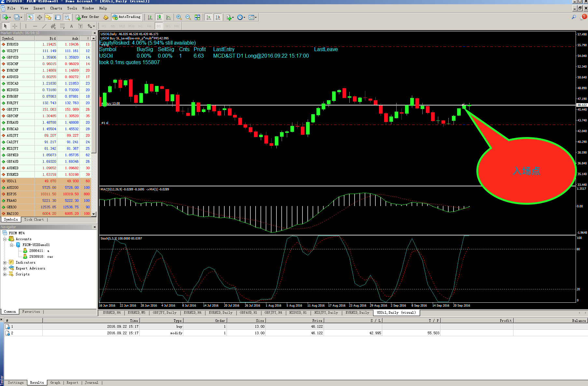Switch to line chart display
The width and height of the screenshot is (588, 386).
pyautogui.click(x=168, y=17)
